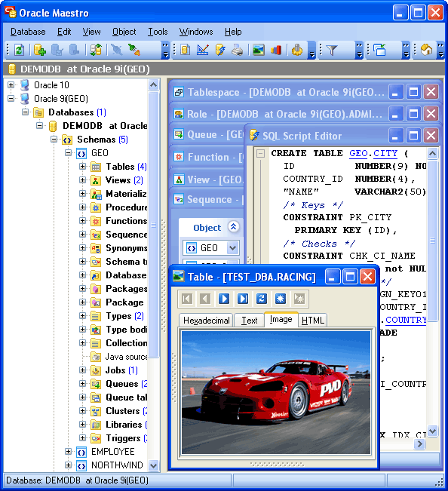This screenshot has height=491, width=448.
Task: Switch to the Hexadecimal tab
Action: click(207, 321)
